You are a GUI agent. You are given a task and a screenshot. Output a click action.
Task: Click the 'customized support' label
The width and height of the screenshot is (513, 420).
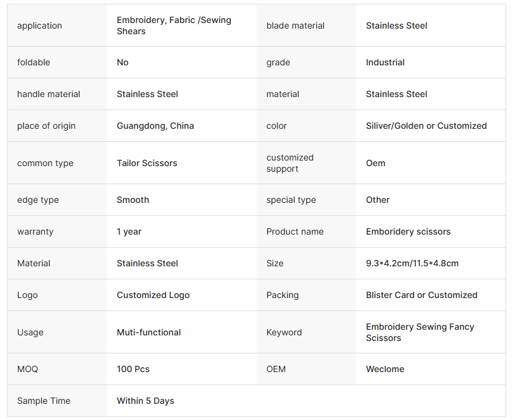(290, 163)
